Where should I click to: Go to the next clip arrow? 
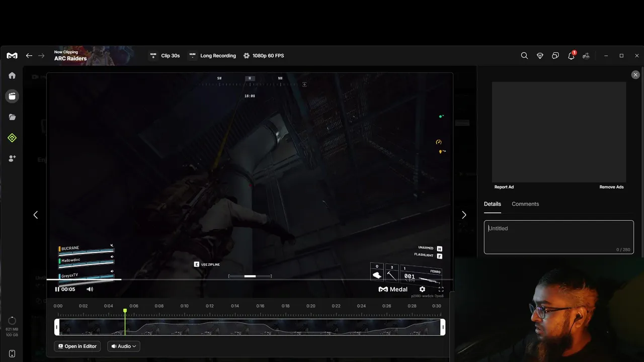point(464,215)
